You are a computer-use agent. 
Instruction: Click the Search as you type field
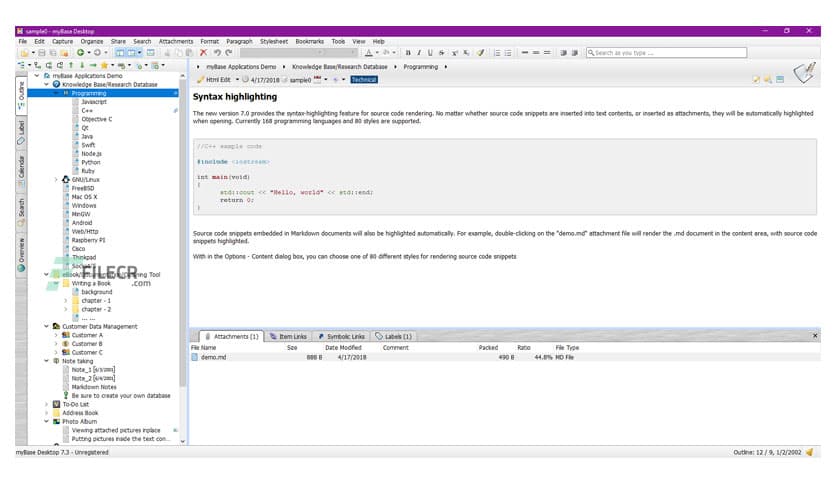[x=666, y=53]
